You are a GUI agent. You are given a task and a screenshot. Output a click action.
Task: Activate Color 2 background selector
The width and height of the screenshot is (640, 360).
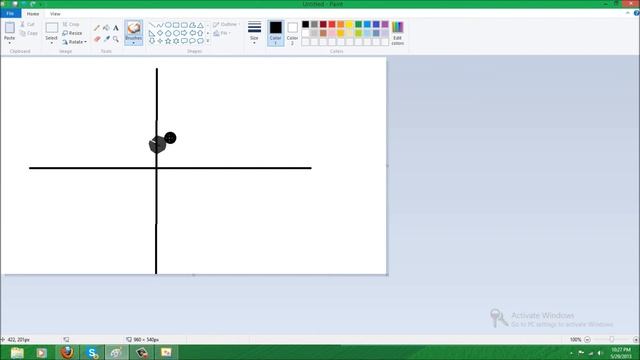[x=292, y=33]
